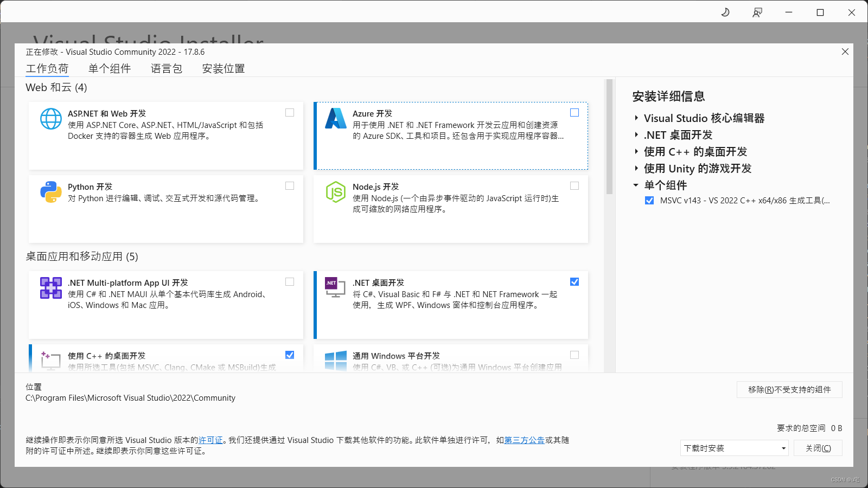Uncheck the MSVC v143 build tools component
868x488 pixels.
[649, 201]
